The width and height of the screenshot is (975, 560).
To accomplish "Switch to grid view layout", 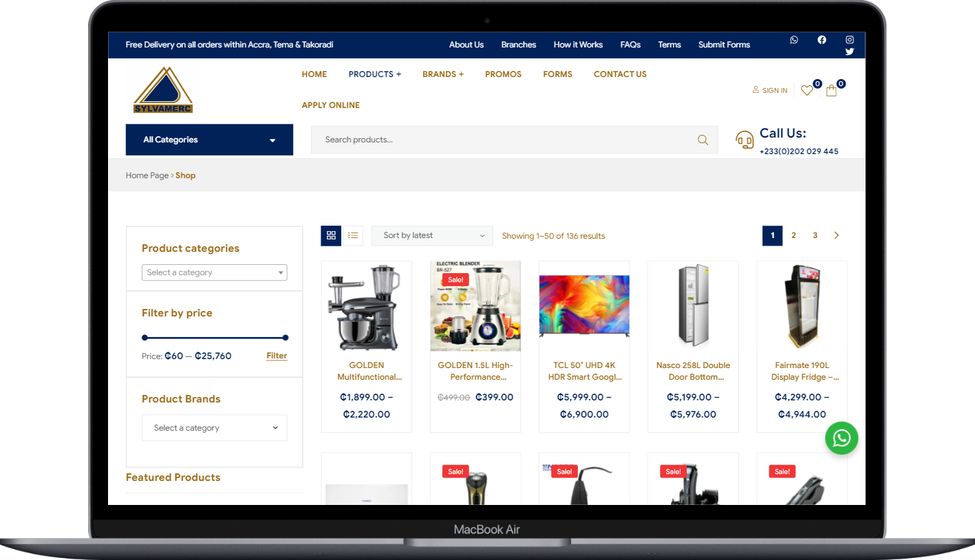I will (x=331, y=235).
